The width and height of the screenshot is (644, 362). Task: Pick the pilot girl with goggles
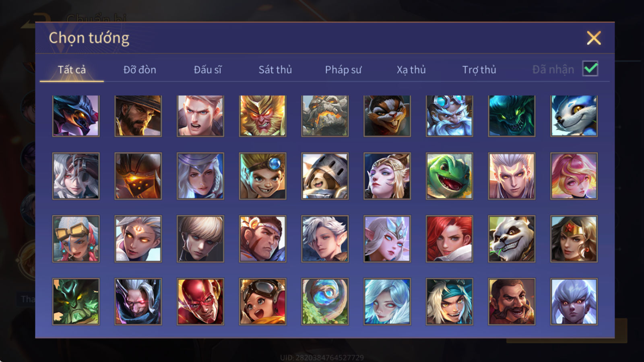click(262, 301)
